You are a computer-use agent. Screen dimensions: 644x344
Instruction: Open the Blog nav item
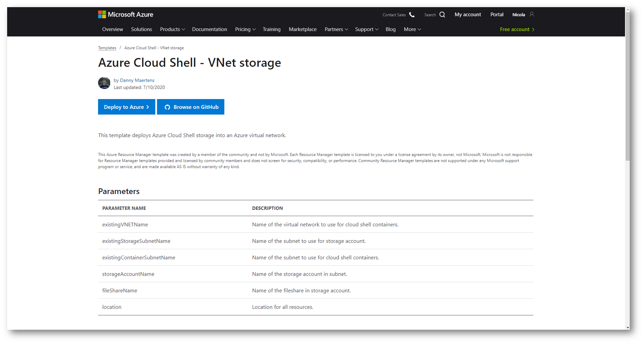[x=391, y=29]
